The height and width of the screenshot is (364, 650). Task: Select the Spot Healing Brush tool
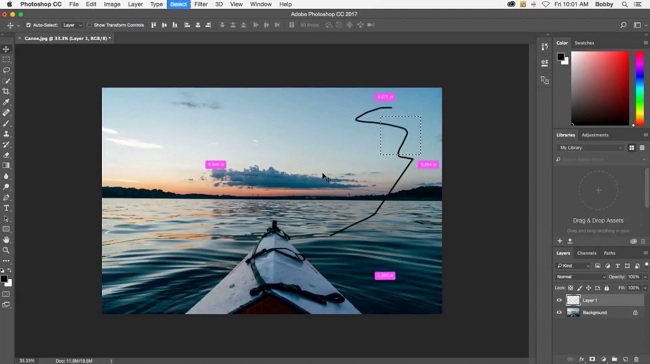tap(6, 113)
